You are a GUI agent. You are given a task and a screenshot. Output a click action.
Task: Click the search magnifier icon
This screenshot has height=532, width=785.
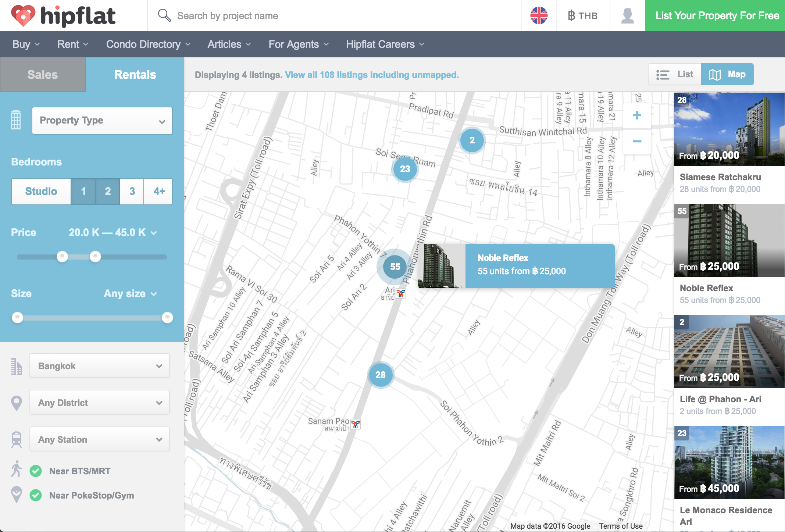click(164, 15)
